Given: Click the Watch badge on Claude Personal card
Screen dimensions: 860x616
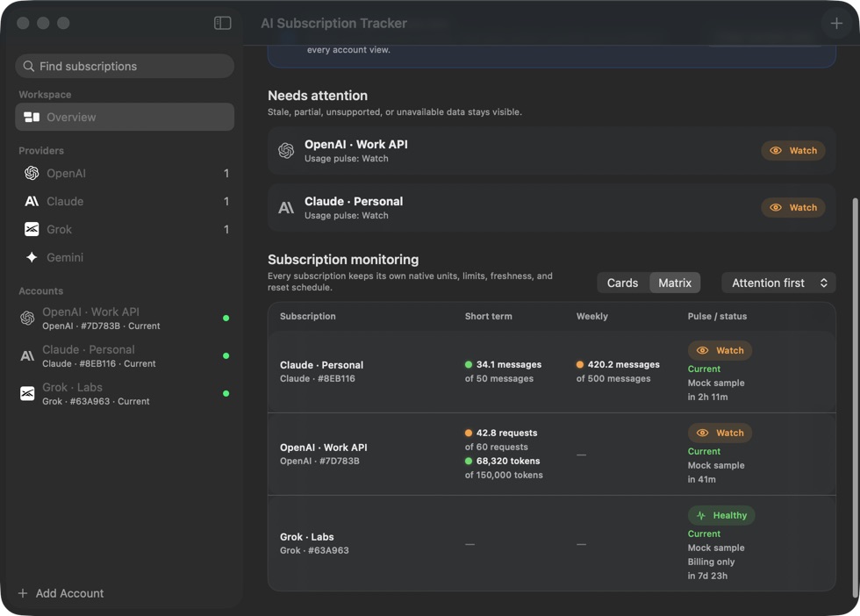Looking at the screenshot, I should point(793,208).
